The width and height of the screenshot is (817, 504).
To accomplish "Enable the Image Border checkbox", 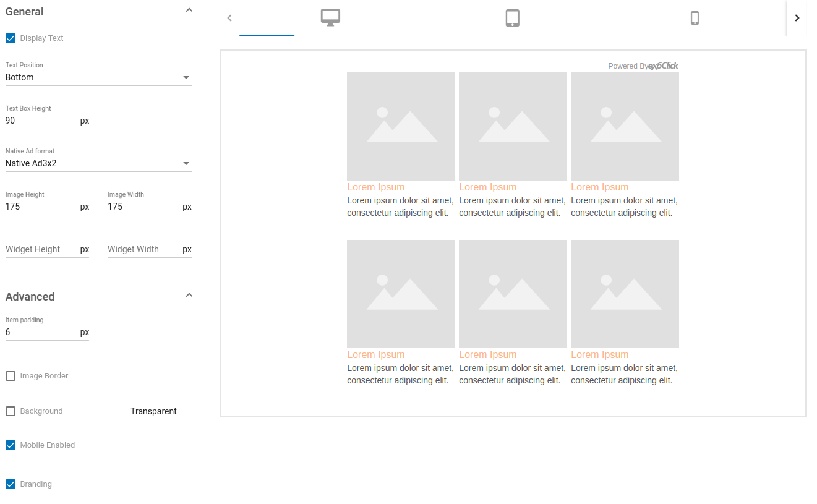I will click(11, 376).
